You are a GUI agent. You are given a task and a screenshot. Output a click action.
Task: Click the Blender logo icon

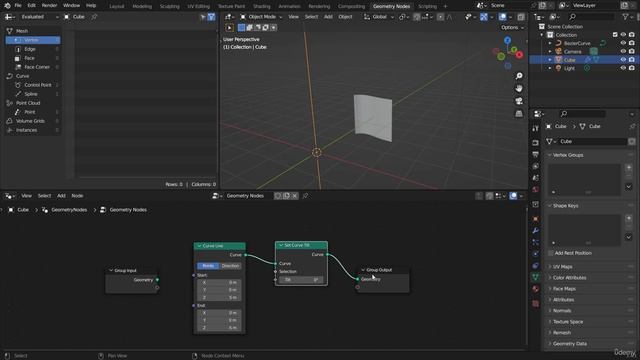pyautogui.click(x=7, y=6)
